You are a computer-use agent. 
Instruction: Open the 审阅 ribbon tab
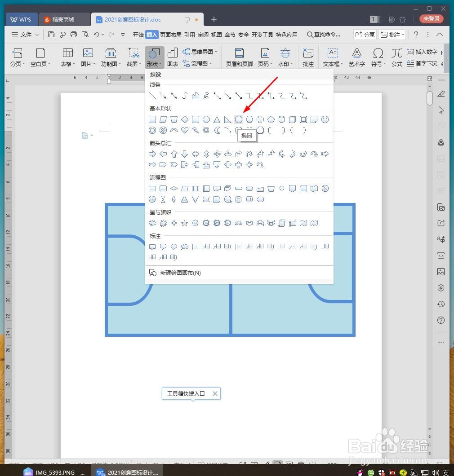(x=203, y=35)
